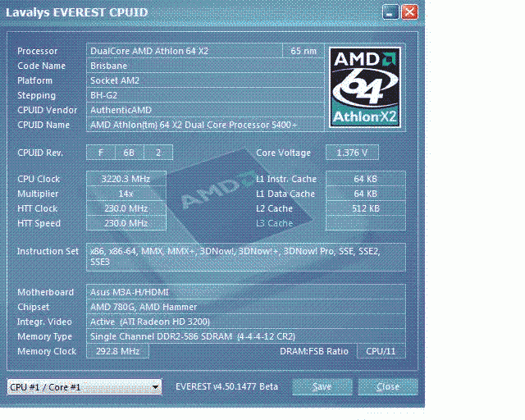Select the code name 'Brisbane'
This screenshot has width=525, height=420.
[205, 66]
